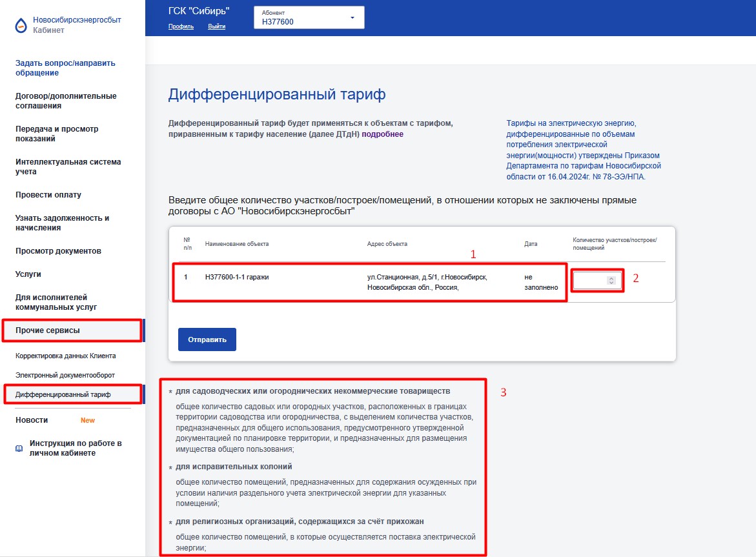
Task: Expand the Прочие сервисы section
Action: point(48,330)
